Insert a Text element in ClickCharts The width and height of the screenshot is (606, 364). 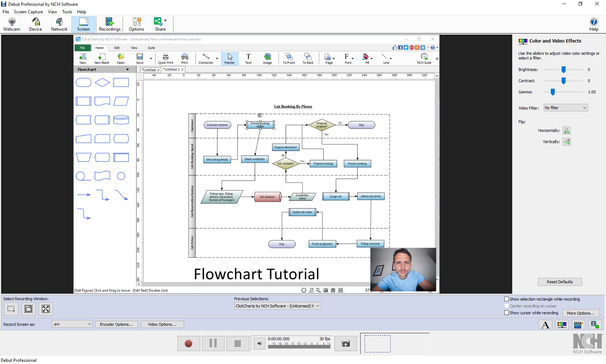coord(248,59)
